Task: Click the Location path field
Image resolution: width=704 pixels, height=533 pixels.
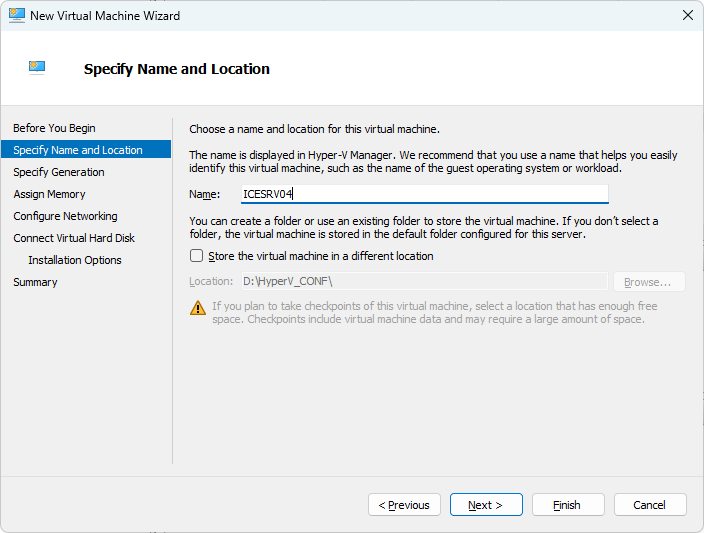Action: click(x=424, y=282)
